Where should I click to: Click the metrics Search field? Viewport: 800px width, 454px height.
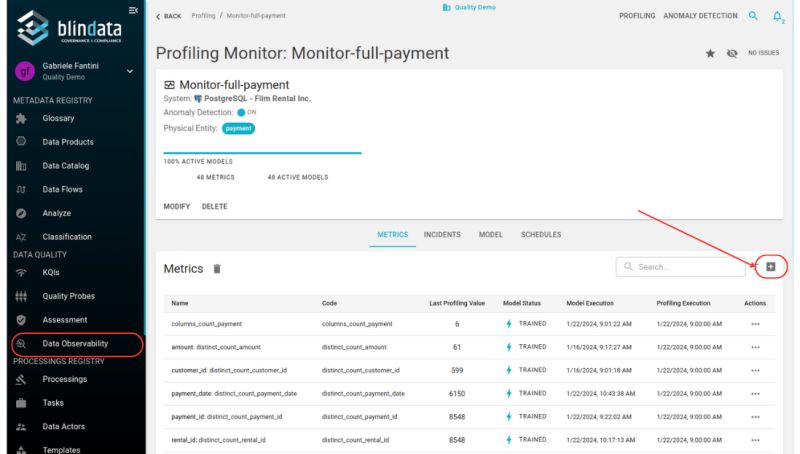681,267
